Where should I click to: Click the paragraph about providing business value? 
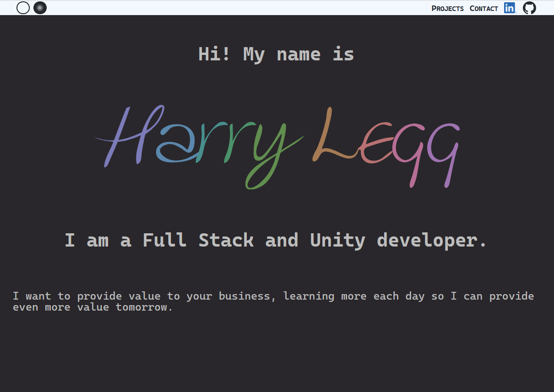(274, 301)
